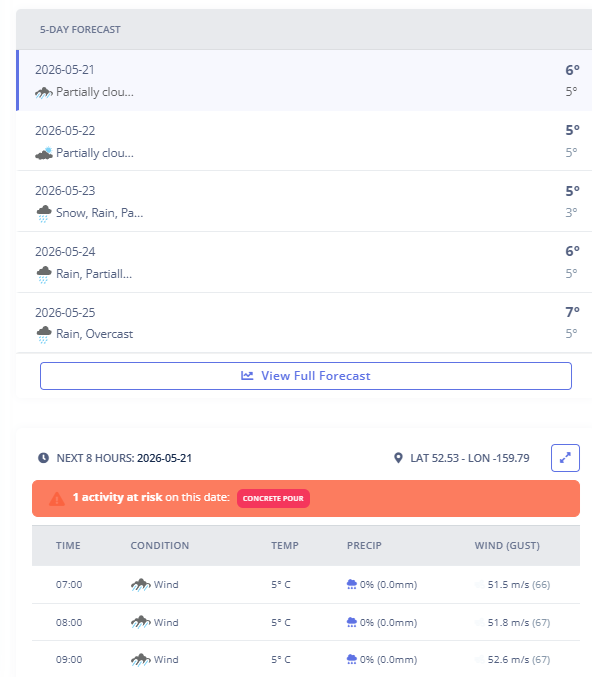The image size is (592, 677).
Task: Click the rain icon for 2026-05-25
Action: (44, 334)
